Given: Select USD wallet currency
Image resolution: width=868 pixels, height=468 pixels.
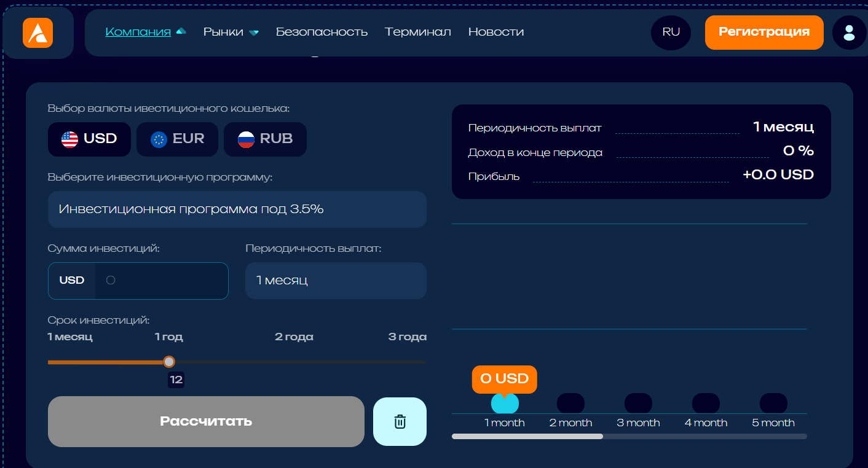Looking at the screenshot, I should 89,139.
